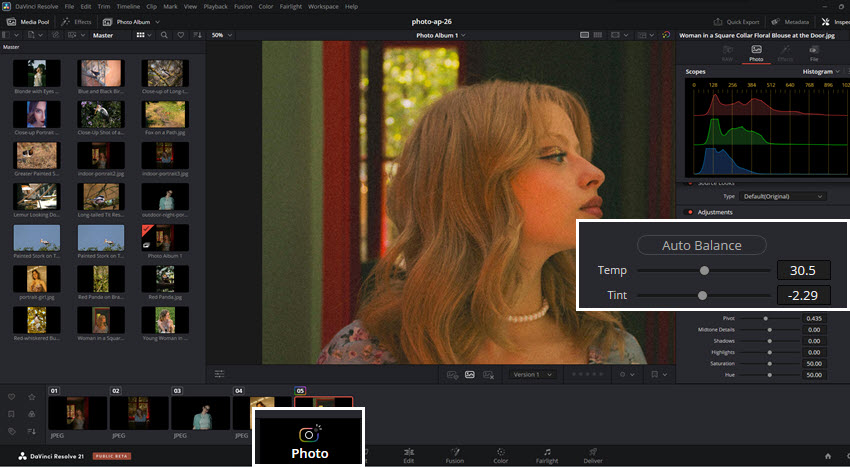Click the tag icon beside the filmstrip
The image size is (850, 467).
pyautogui.click(x=11, y=431)
